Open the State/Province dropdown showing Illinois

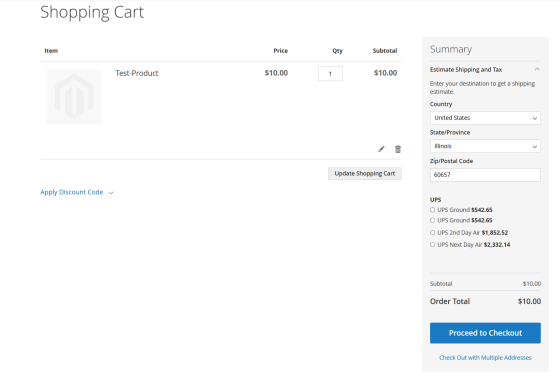[485, 146]
